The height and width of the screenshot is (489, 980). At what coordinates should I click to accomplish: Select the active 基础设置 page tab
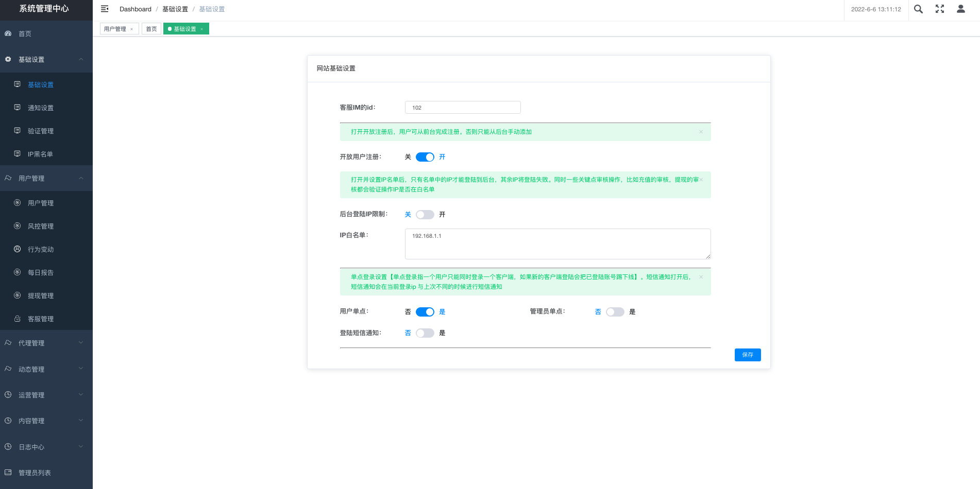185,29
